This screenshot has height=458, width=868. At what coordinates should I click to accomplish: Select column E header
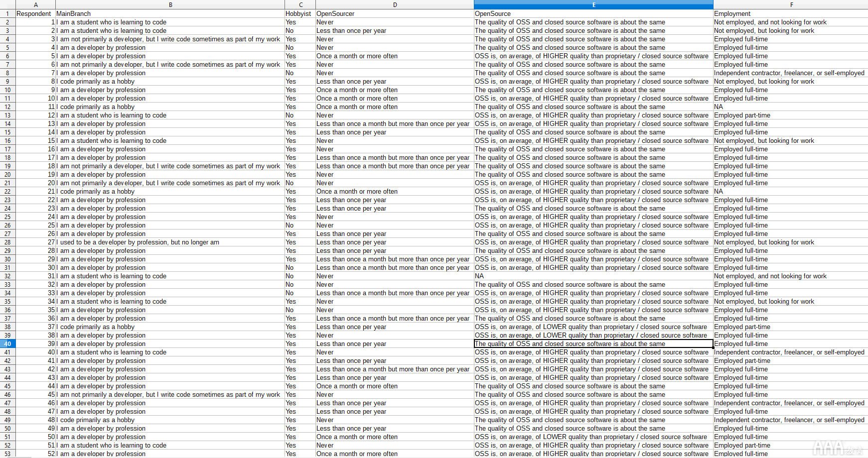pos(593,4)
